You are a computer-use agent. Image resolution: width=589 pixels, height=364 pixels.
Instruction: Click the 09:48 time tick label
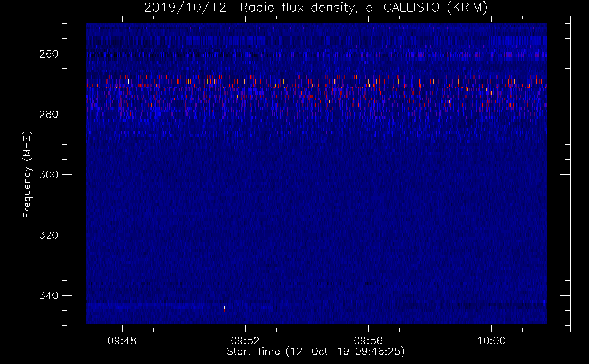click(x=122, y=341)
